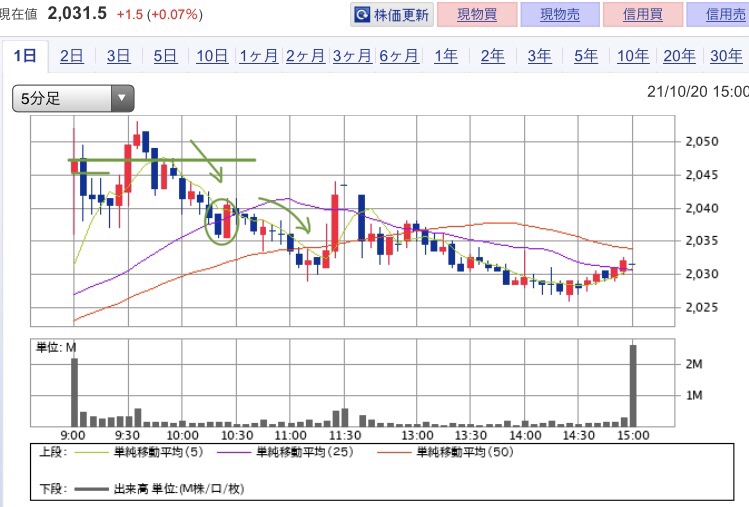Click the 2M volume axis label

[x=694, y=364]
